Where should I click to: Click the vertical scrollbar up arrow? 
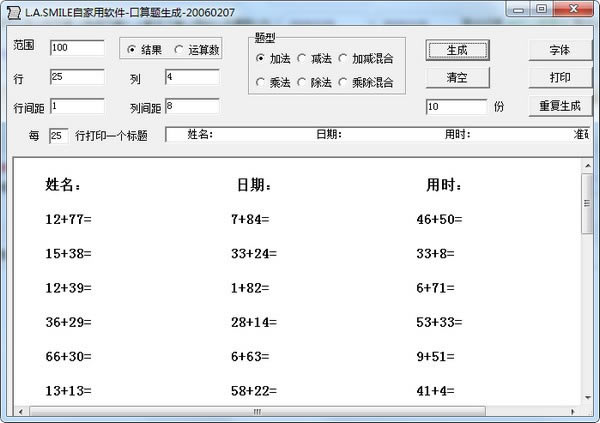tap(588, 166)
